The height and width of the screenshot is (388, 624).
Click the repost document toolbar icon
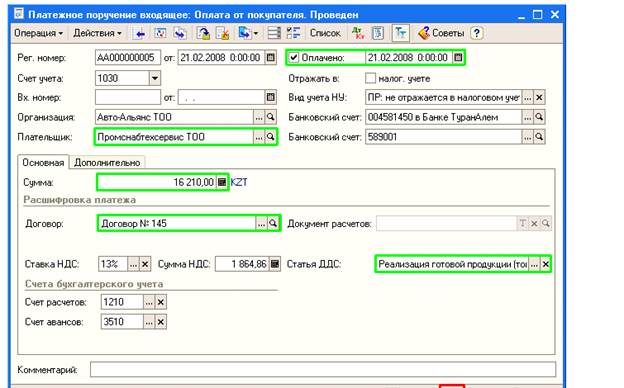pos(180,33)
